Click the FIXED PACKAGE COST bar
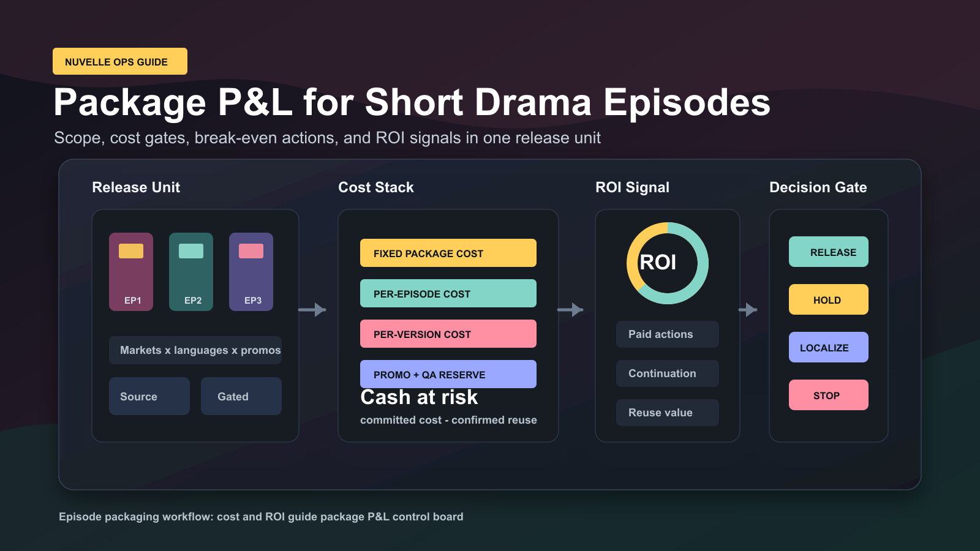The image size is (980, 551). [448, 253]
